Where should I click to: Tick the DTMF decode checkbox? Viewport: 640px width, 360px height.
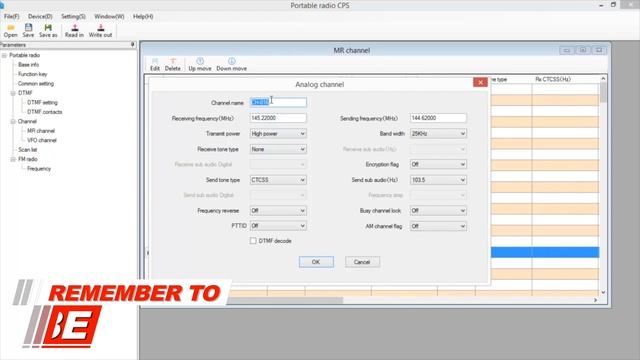coord(253,241)
